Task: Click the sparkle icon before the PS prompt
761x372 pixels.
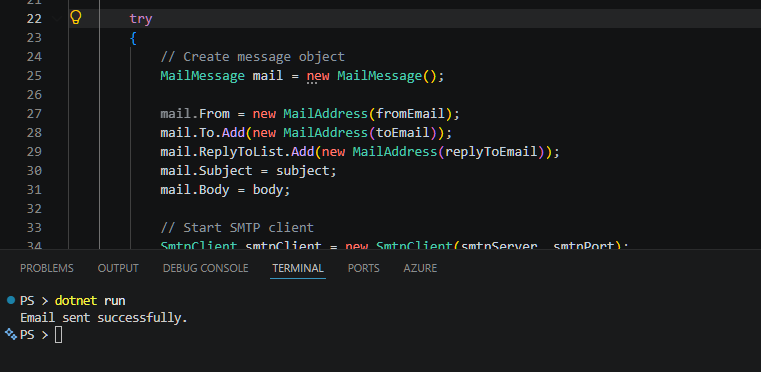Action: (11, 334)
